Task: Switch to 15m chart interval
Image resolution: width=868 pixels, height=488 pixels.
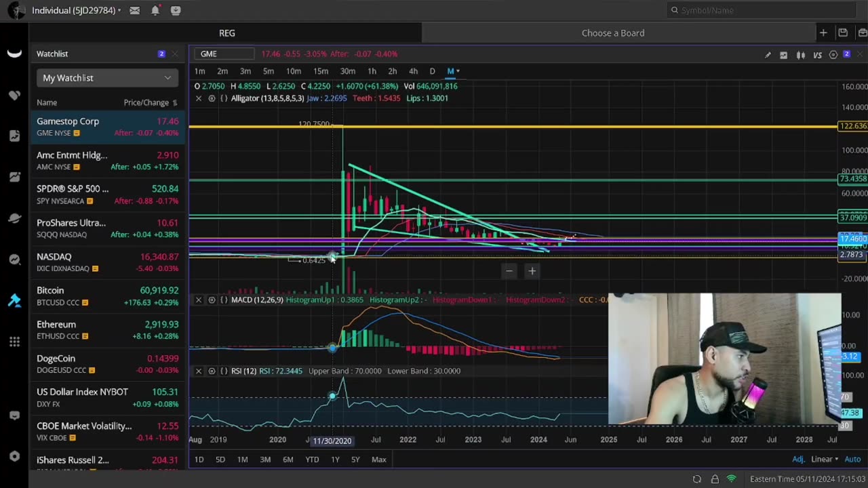Action: click(321, 71)
